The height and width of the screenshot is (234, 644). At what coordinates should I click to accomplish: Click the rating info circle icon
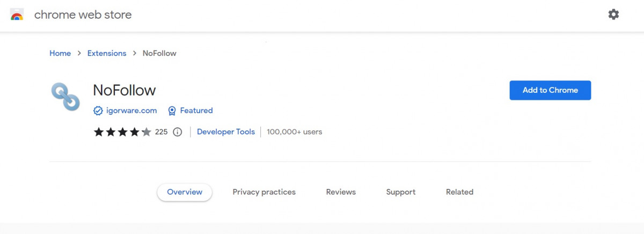pos(178,132)
